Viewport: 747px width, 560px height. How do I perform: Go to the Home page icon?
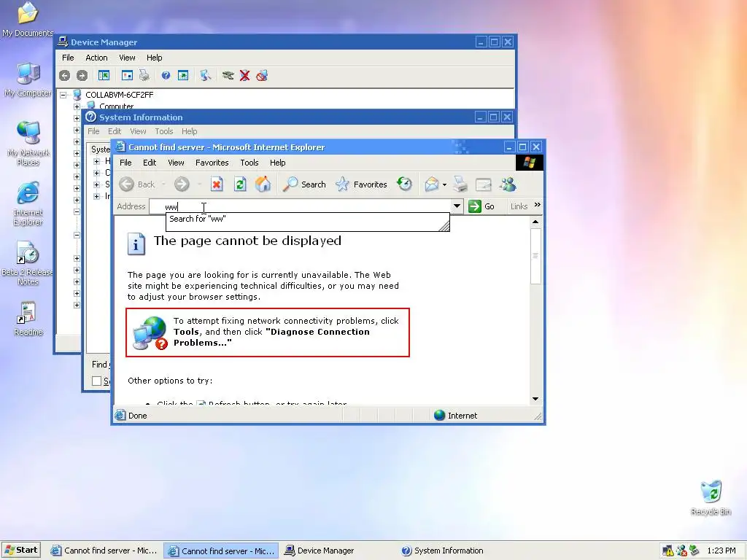(x=263, y=184)
